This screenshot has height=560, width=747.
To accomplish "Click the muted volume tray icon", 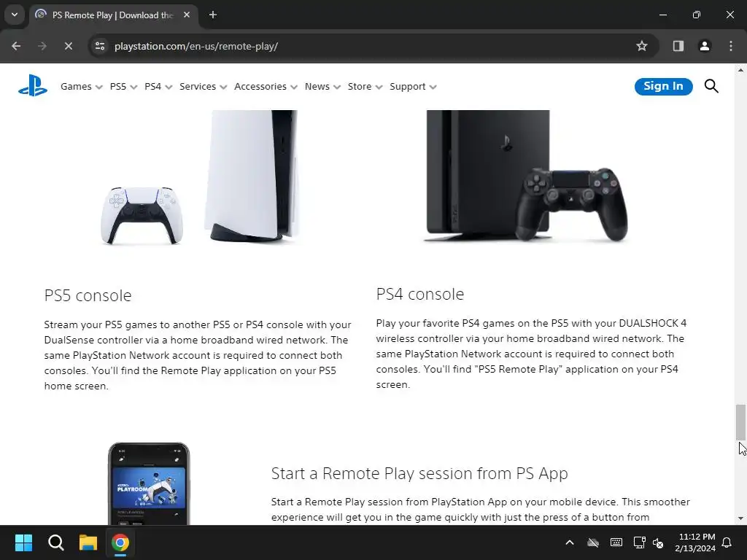I will 658,542.
